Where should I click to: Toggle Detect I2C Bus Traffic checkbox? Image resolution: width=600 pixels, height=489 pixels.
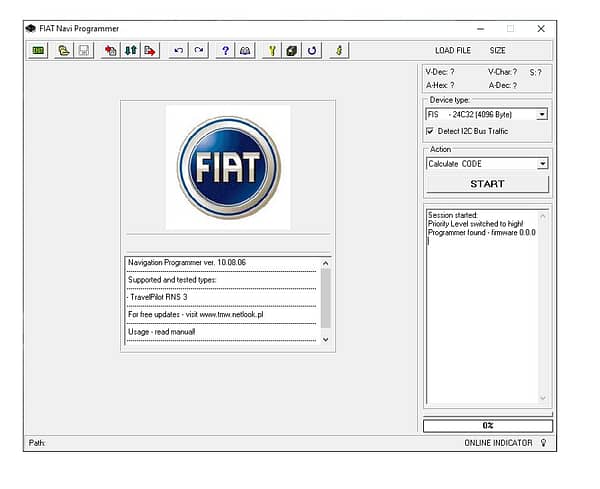click(x=430, y=131)
